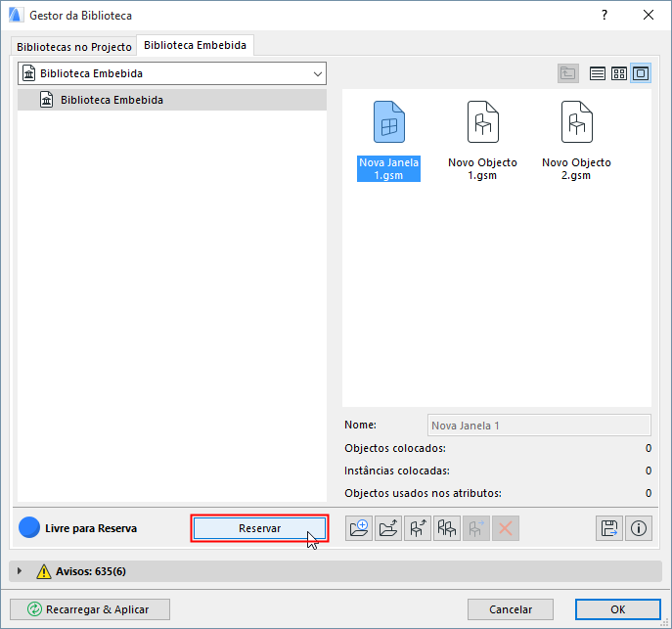Save library as icon button

[x=609, y=528]
